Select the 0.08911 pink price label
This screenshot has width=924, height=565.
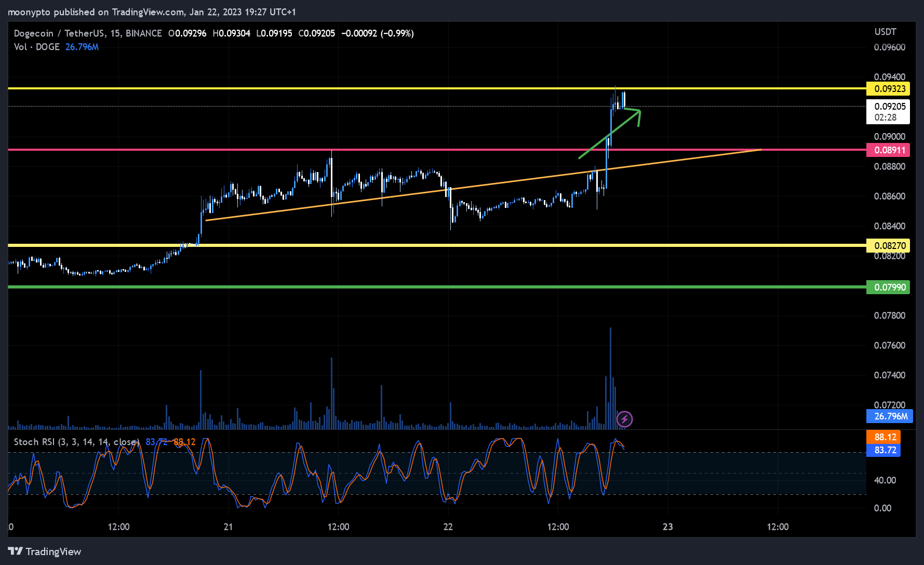[888, 150]
